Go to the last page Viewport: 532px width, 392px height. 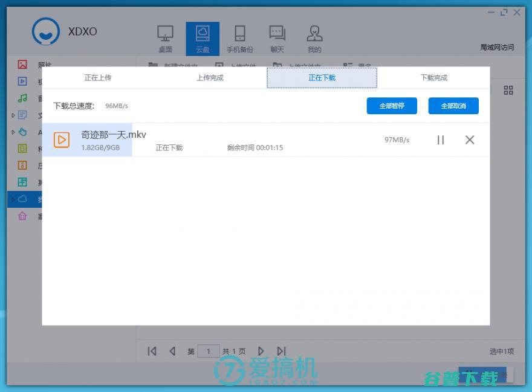(281, 351)
